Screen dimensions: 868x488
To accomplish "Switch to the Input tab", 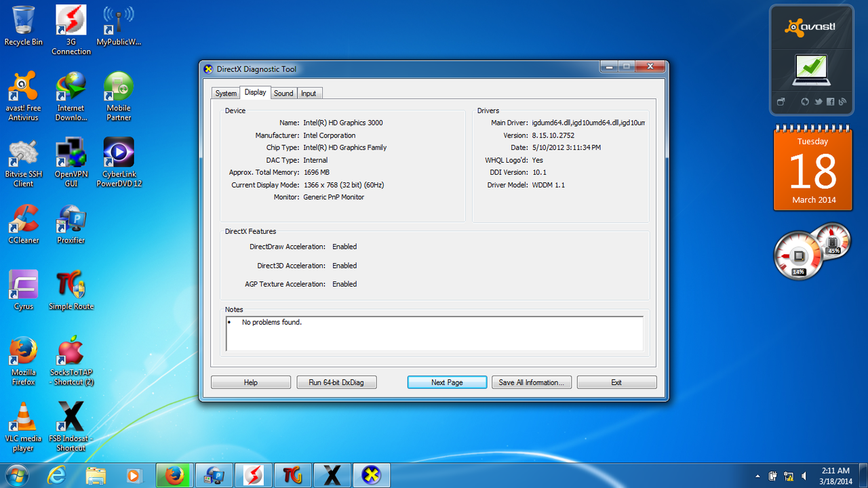I will (309, 94).
